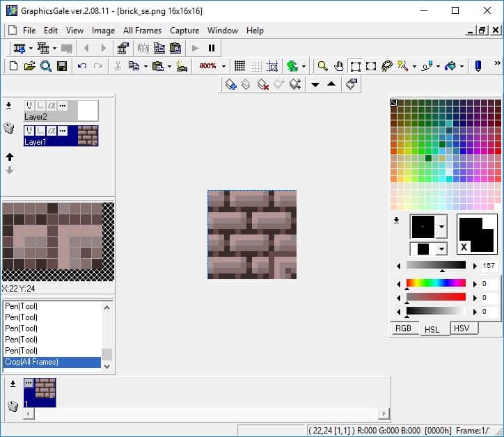Open the Layer2 more options button
Viewport: 504px width, 437px height.
63,105
